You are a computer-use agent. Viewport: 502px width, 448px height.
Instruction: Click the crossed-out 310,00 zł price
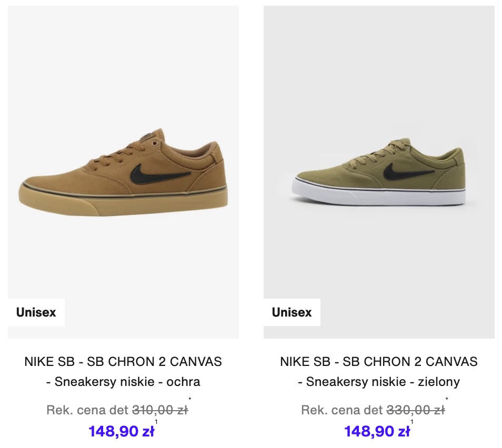click(160, 410)
